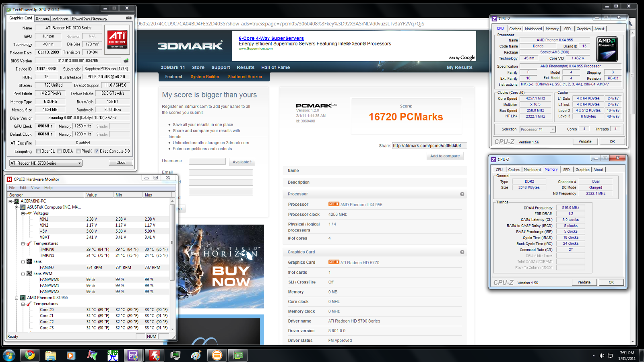
Task: Switch to the CPU-Z taskbar icon
Action: click(133, 355)
